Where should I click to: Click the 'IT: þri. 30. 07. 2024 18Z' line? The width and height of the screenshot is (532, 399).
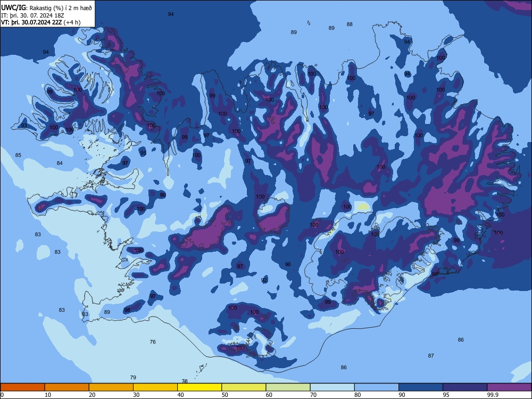pyautogui.click(x=32, y=15)
